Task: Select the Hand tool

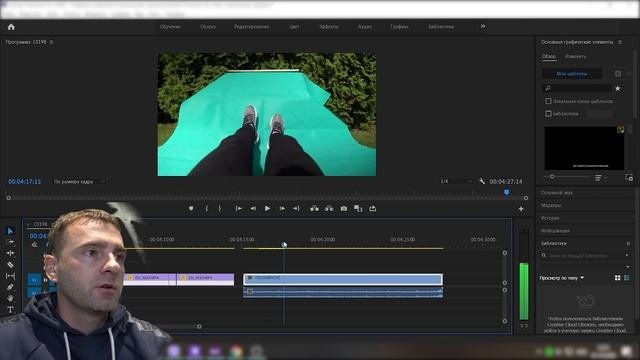Action: 10,298
